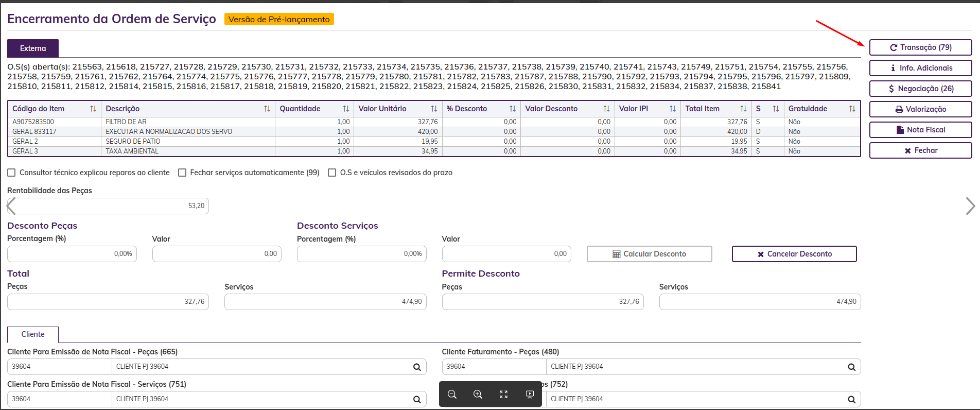Click Desconto Serviços Porcentagem (%) field
The image size is (980, 410).
click(x=362, y=254)
